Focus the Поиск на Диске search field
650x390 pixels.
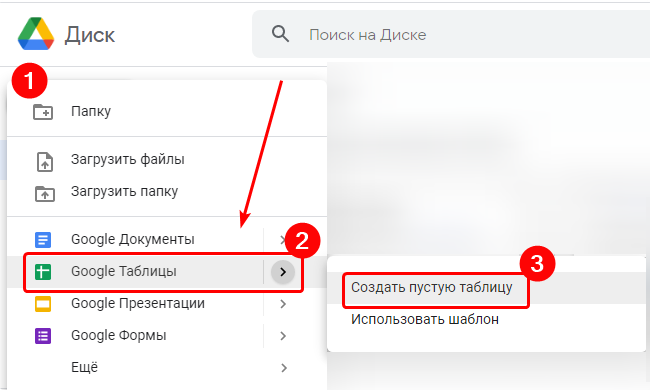point(451,34)
